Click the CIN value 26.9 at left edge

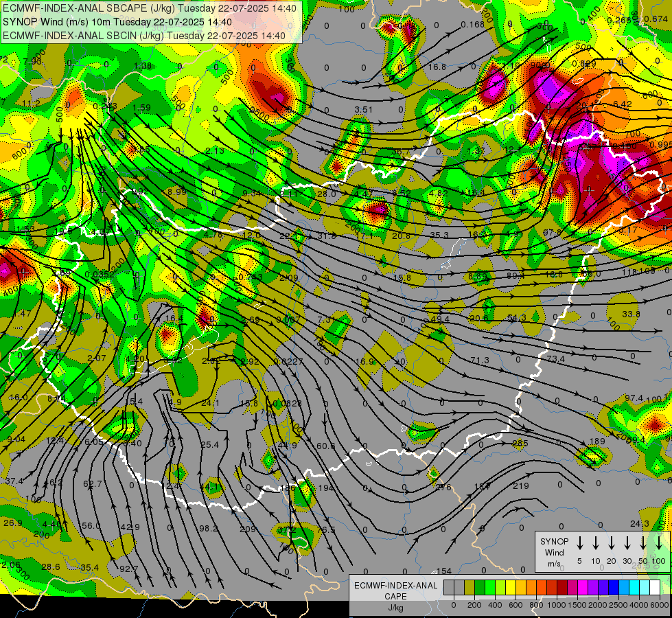click(13, 523)
